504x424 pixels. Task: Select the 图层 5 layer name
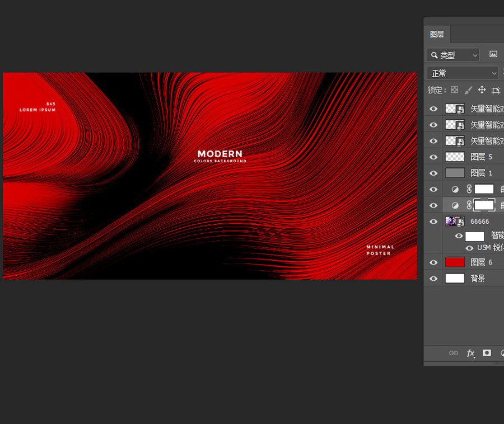(481, 157)
